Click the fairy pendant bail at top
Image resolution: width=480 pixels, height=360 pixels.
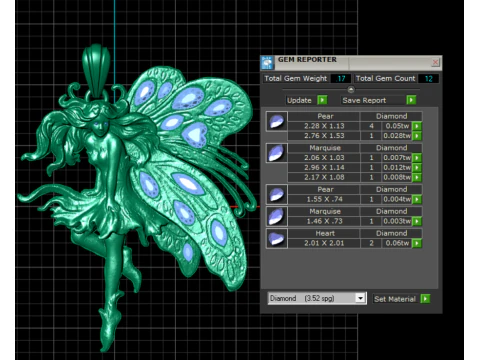[x=96, y=70]
